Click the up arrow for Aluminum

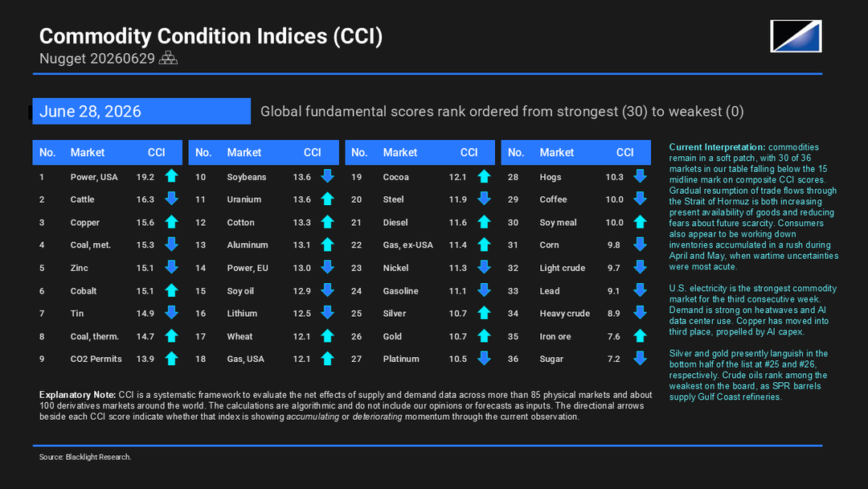pos(328,244)
